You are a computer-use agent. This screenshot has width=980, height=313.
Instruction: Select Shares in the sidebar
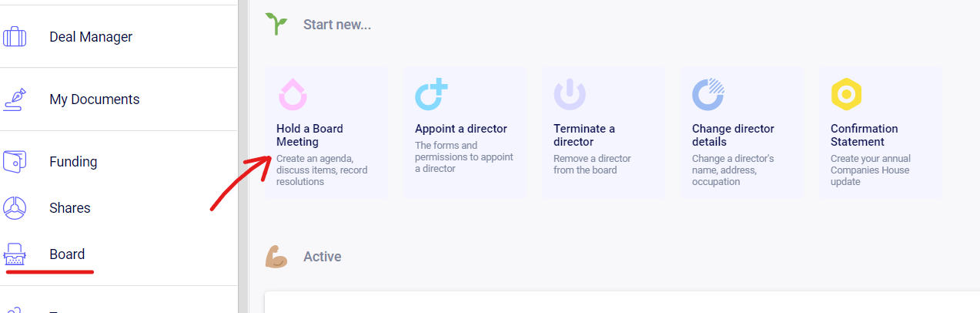[x=70, y=208]
